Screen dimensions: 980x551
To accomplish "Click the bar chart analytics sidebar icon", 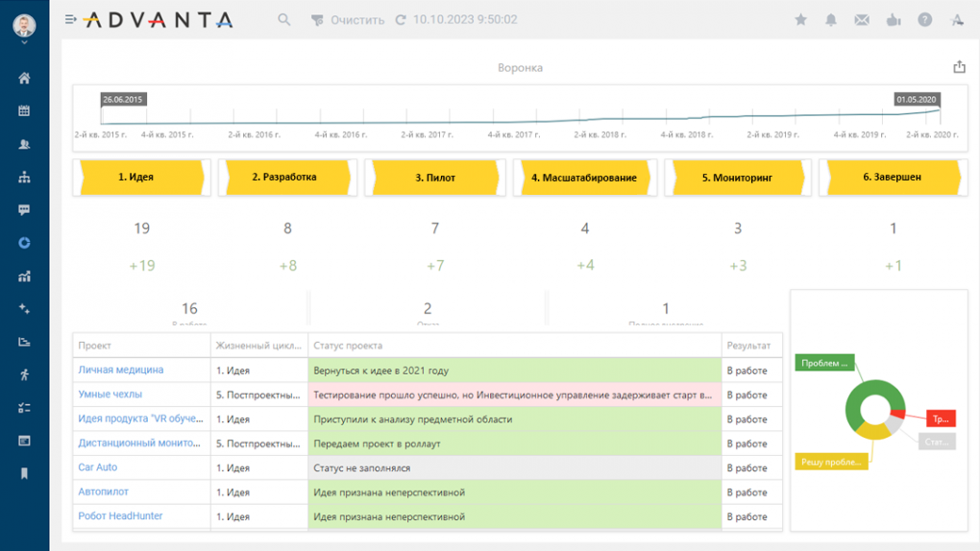I will click(x=24, y=276).
